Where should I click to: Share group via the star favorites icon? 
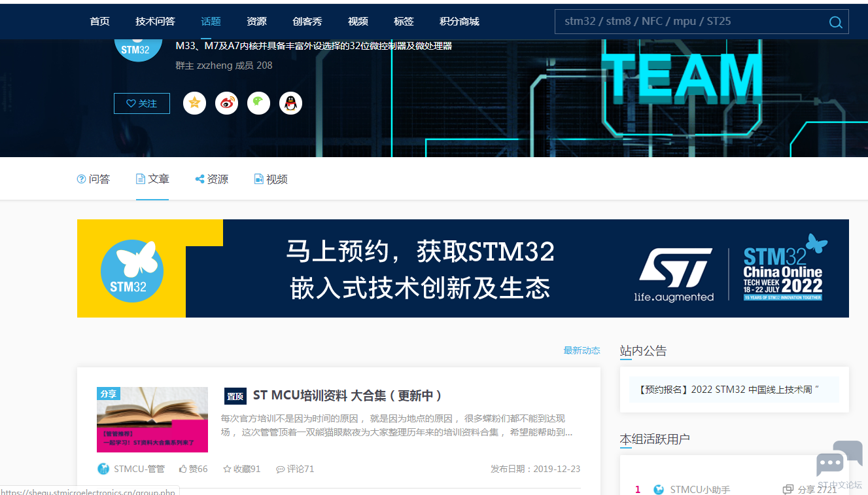pos(194,103)
